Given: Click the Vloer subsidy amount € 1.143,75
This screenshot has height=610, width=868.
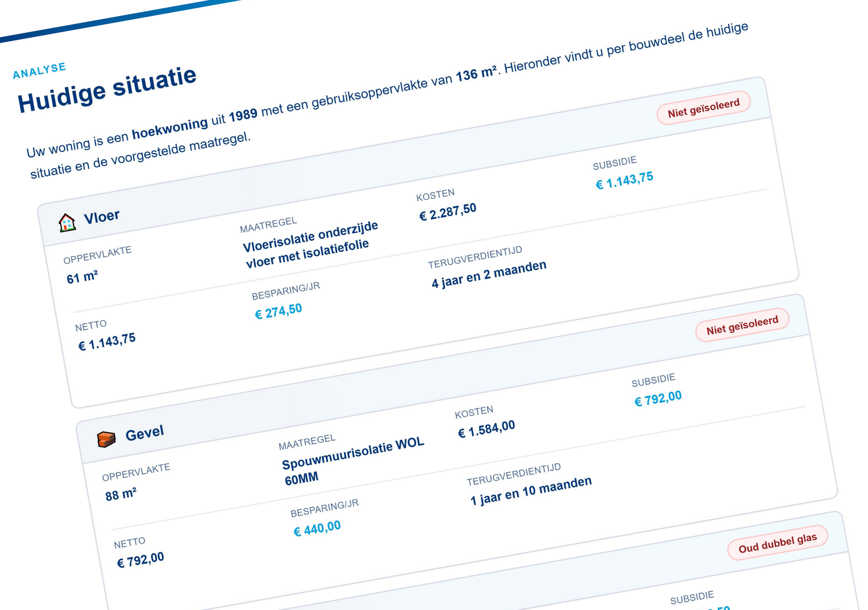Looking at the screenshot, I should 624,180.
